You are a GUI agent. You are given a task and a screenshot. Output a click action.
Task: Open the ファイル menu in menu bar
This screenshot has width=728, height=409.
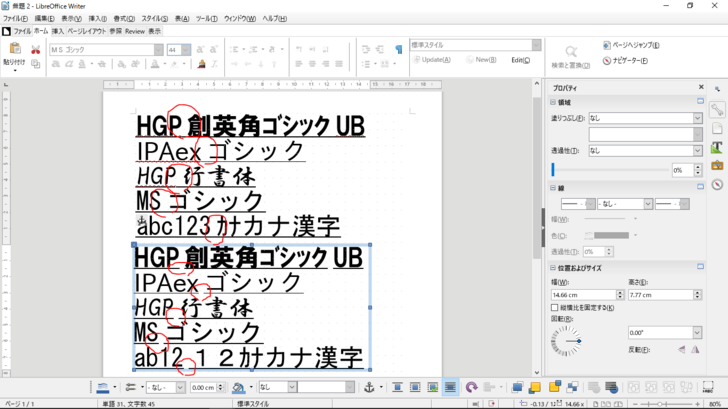[15, 19]
